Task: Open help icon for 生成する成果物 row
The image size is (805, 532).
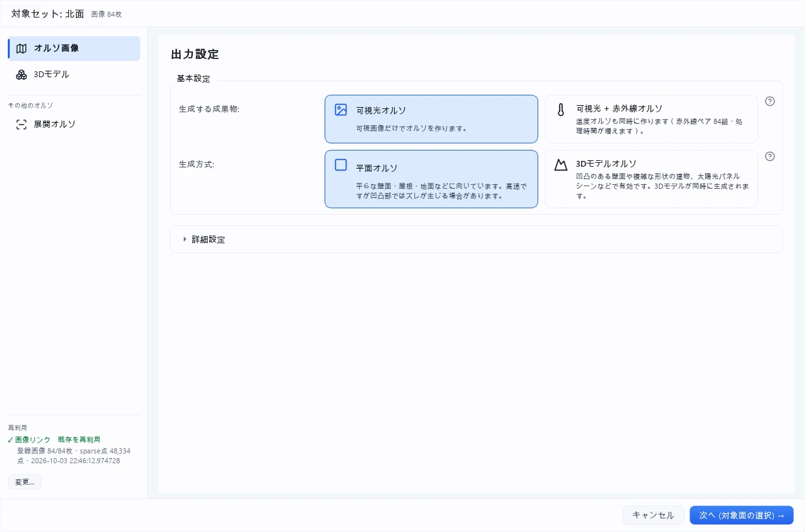Action: (770, 101)
